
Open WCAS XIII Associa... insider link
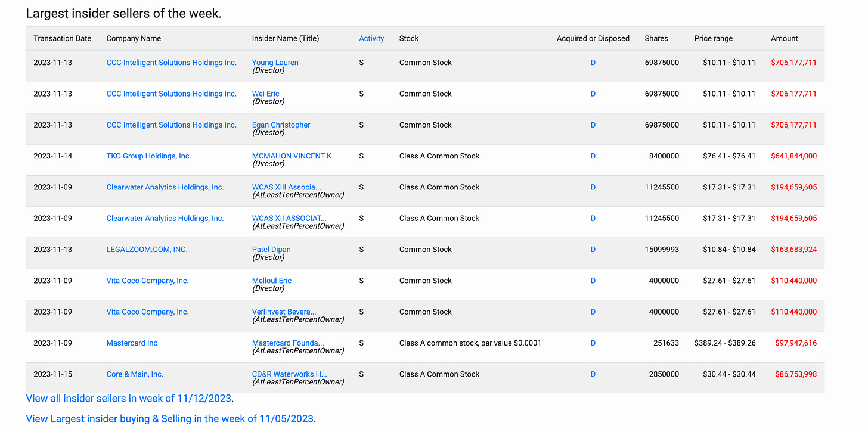click(x=286, y=187)
